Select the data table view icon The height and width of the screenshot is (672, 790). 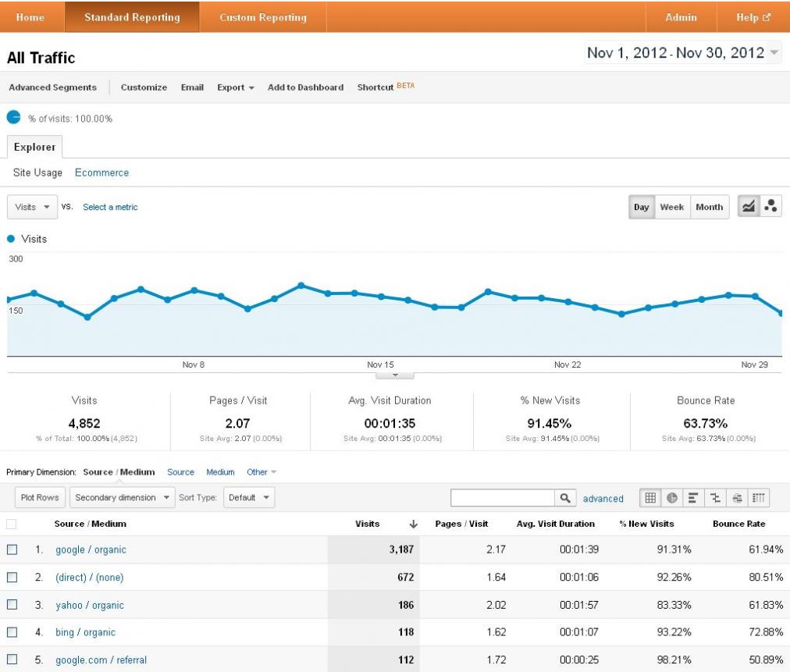point(649,498)
